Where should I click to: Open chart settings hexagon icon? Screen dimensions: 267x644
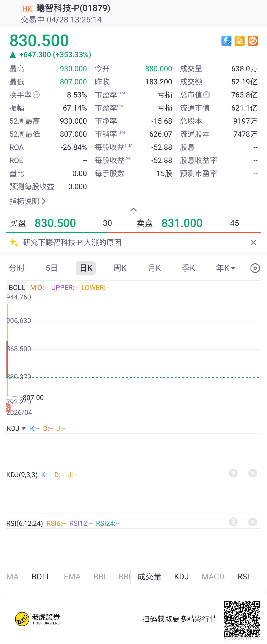click(255, 268)
